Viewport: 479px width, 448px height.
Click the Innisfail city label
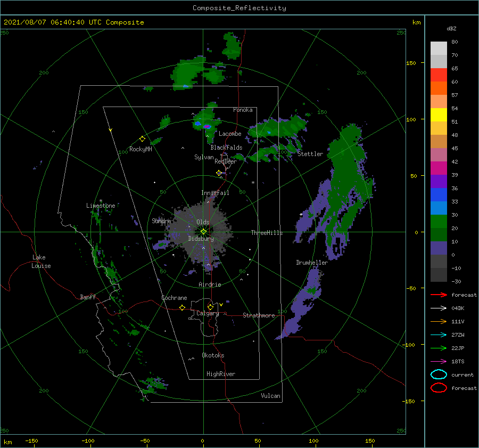215,193
